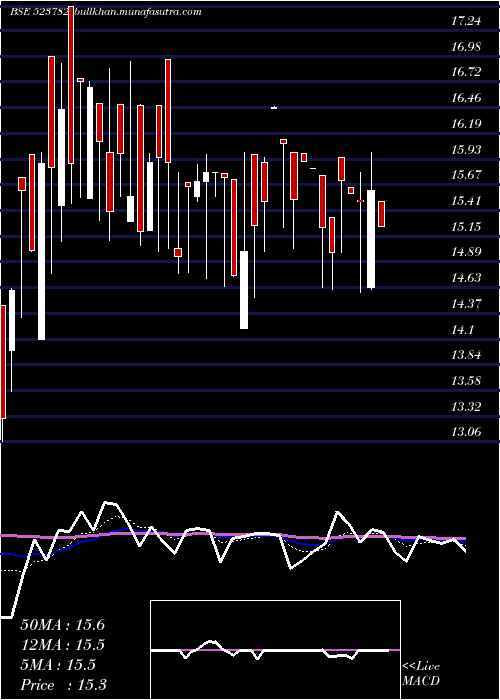Click the 14.37 price axis label
This screenshot has width=500, height=700.
point(466,304)
